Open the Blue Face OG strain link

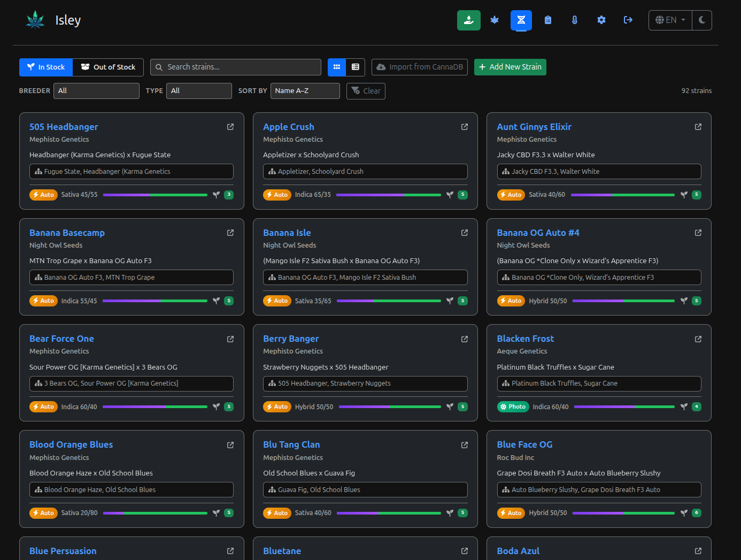[x=524, y=444]
